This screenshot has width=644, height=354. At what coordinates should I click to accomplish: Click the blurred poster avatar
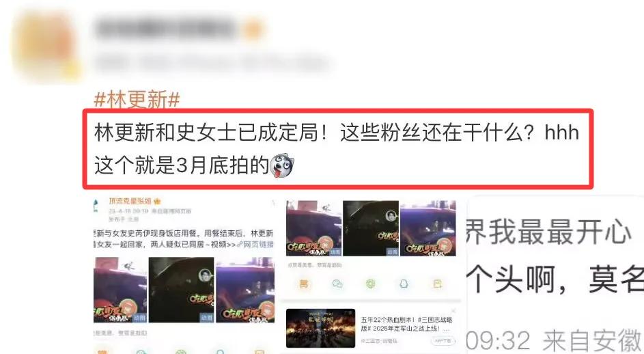[45, 45]
